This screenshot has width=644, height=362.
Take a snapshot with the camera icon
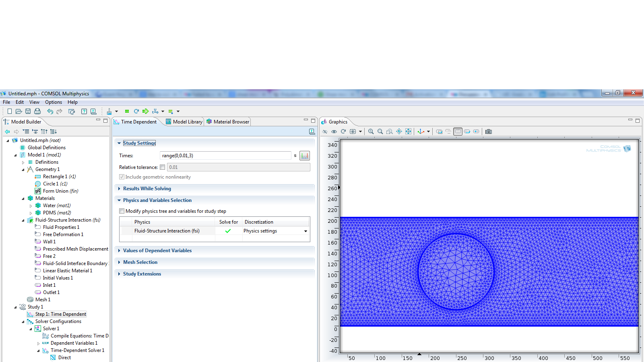point(489,132)
